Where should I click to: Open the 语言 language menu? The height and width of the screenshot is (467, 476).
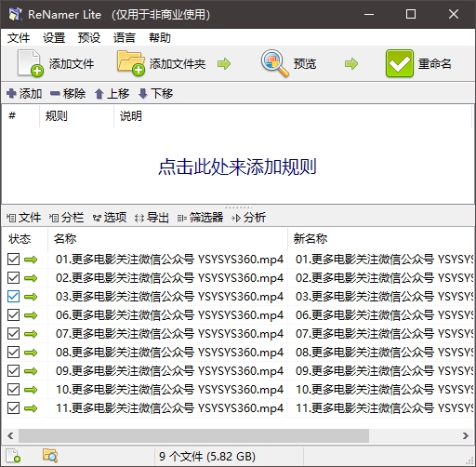pos(125,38)
